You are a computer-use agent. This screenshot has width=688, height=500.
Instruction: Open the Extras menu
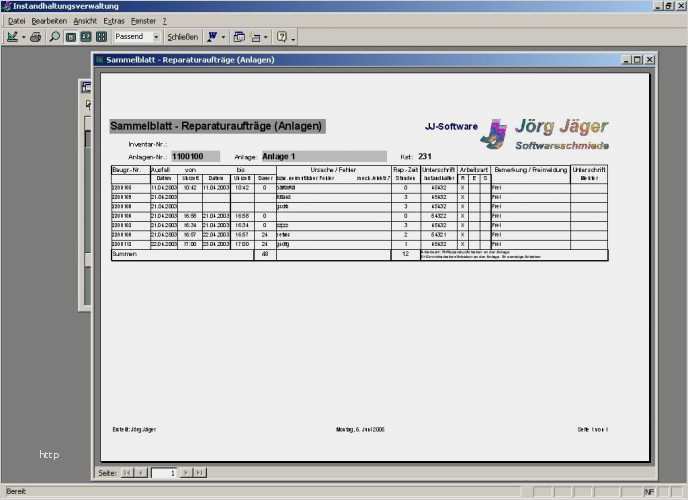pyautogui.click(x=114, y=21)
